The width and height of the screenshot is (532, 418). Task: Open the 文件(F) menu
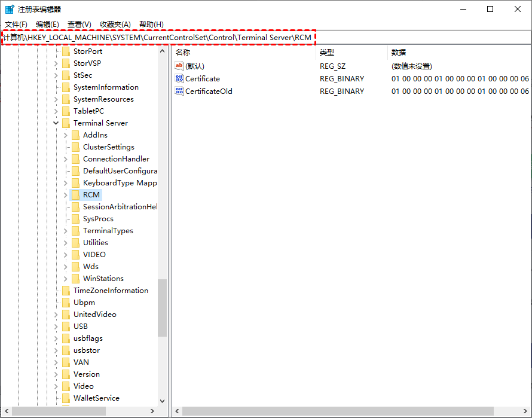[16, 25]
